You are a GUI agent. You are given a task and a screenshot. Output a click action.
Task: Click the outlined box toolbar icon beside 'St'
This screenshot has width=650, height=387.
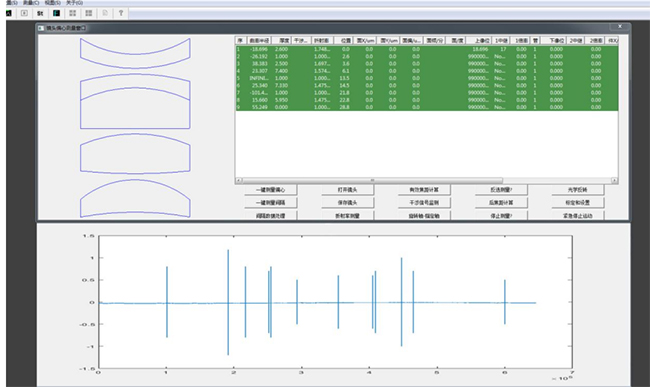[x=24, y=13]
